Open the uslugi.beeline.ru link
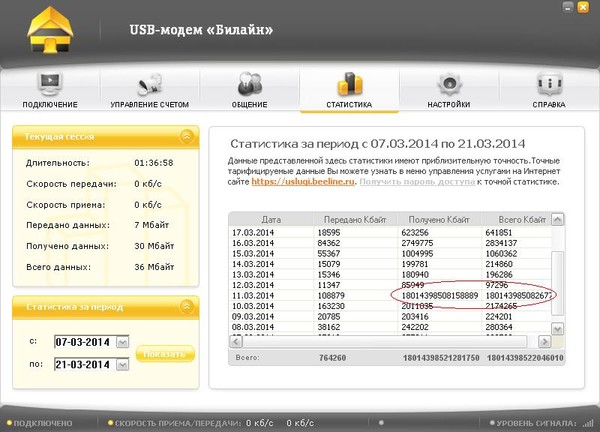600x432 pixels. (x=303, y=182)
